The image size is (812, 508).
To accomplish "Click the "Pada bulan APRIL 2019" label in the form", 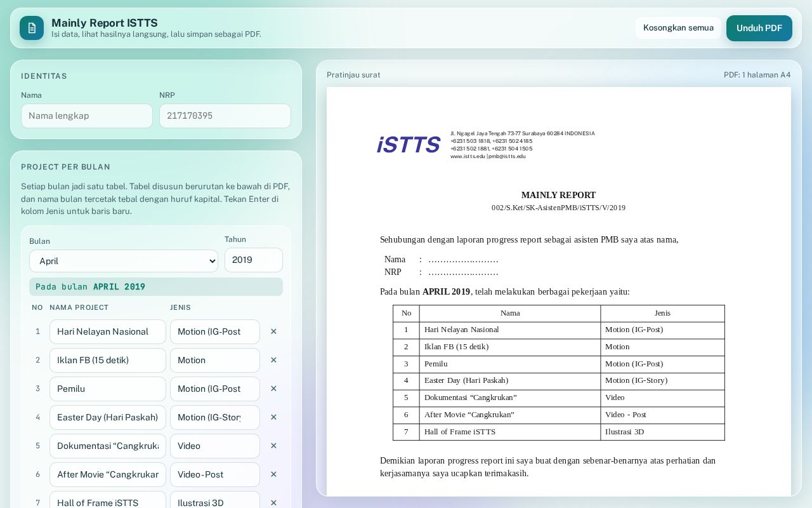I will pos(156,287).
